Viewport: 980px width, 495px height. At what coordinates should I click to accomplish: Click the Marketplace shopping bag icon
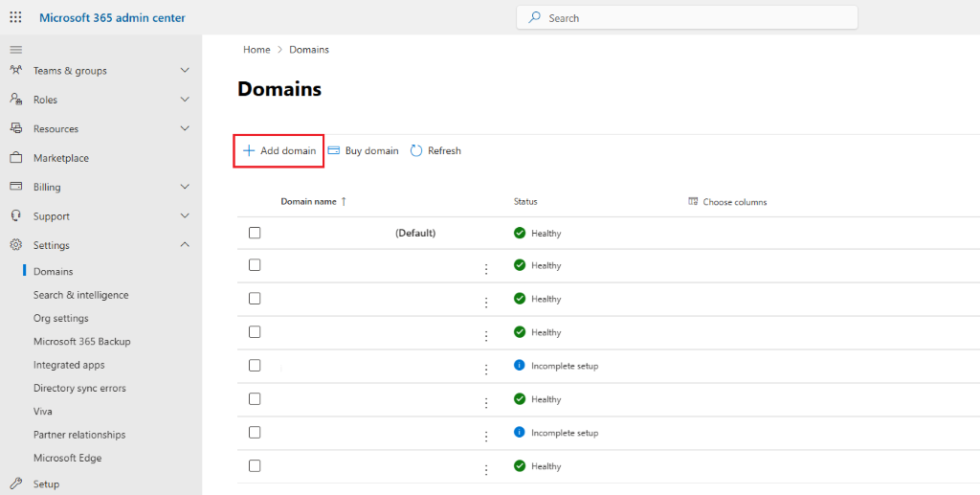[15, 157]
